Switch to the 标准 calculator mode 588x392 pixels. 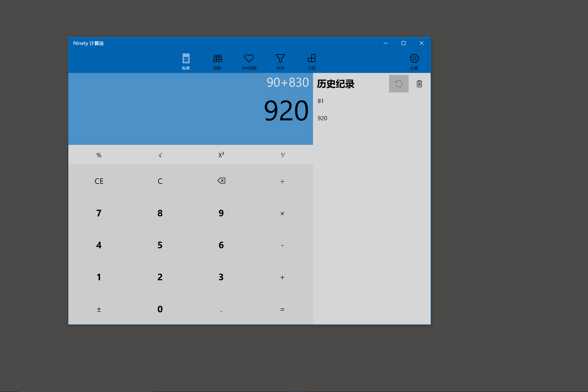coord(186,61)
